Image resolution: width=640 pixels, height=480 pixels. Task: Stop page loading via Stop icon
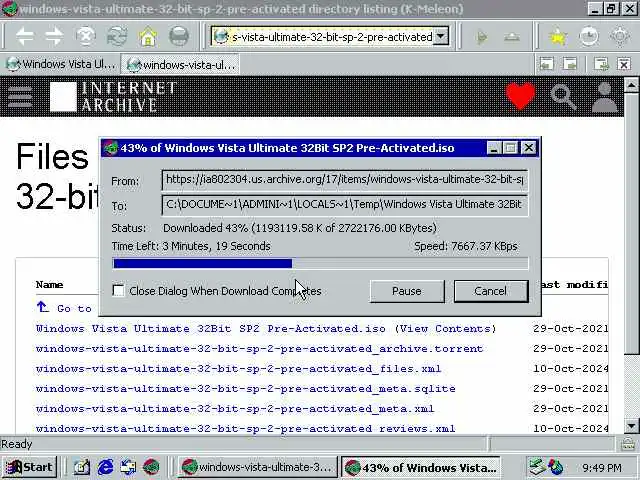pyautogui.click(x=85, y=37)
